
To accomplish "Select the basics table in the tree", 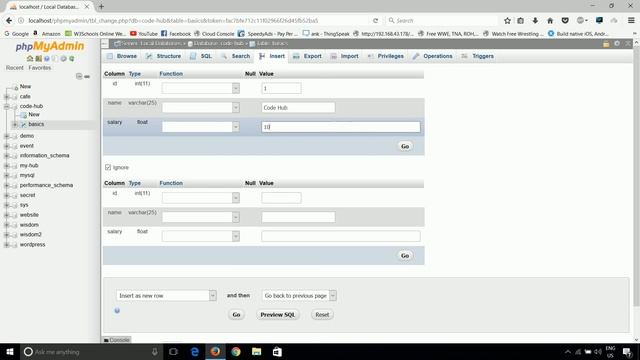I will (36, 124).
